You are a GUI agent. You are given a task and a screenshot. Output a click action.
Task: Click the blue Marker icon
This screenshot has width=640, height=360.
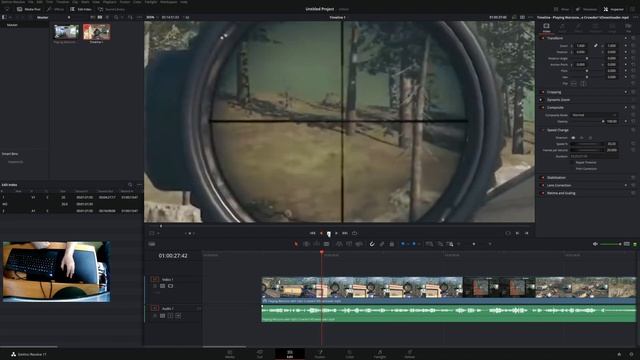(414, 244)
